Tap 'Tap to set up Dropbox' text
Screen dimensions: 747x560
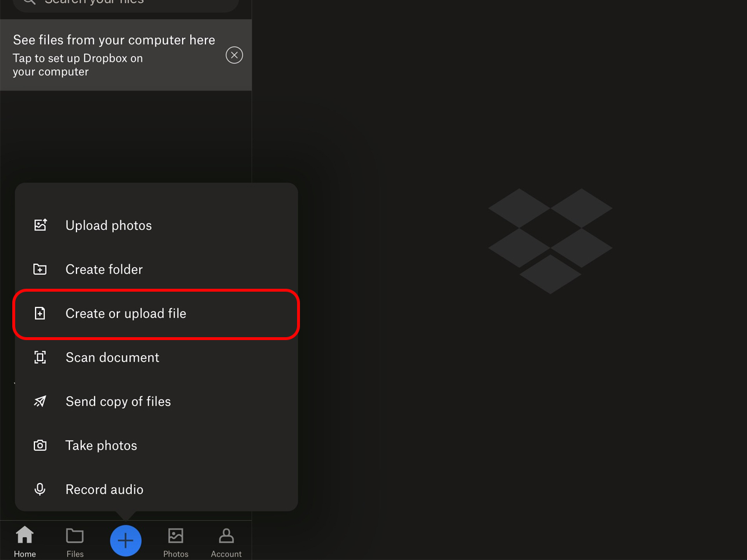click(x=78, y=65)
